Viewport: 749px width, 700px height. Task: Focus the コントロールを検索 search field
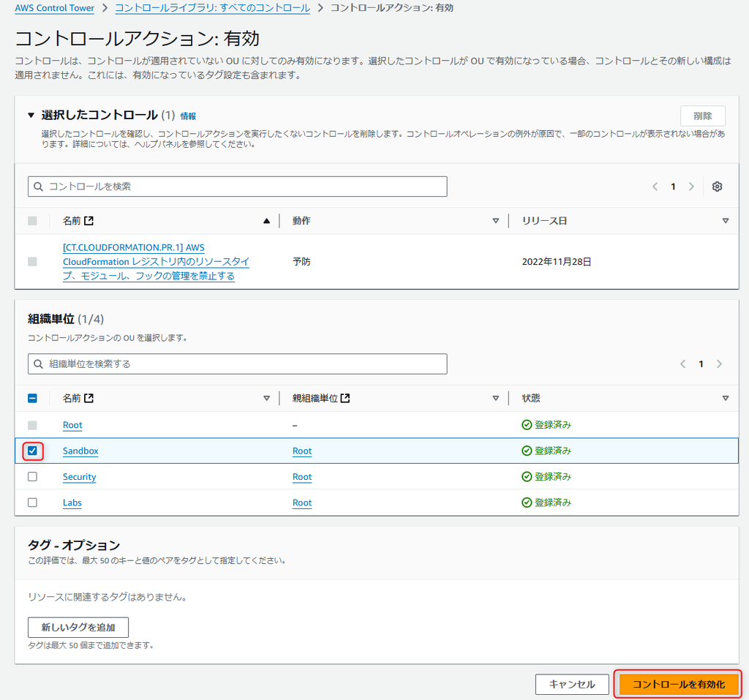pyautogui.click(x=238, y=187)
